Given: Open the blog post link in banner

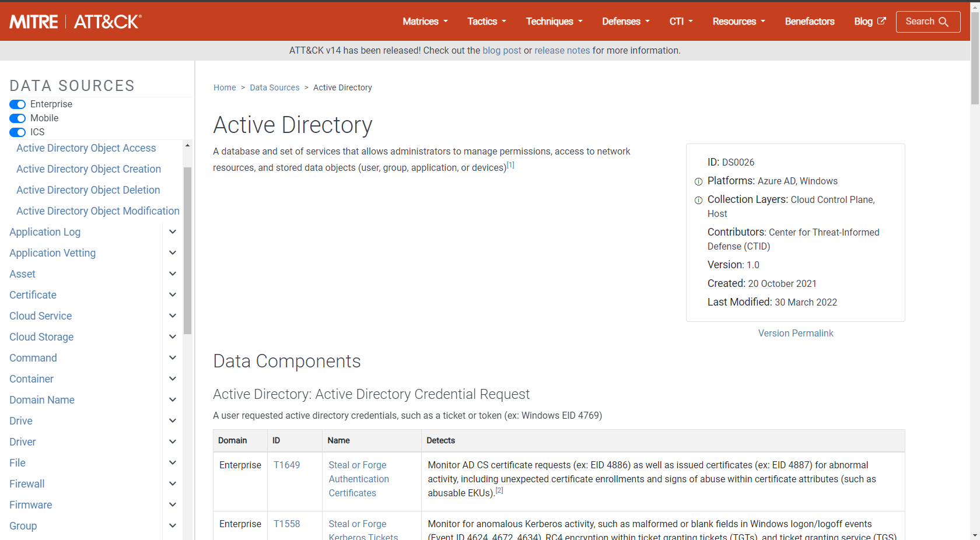Looking at the screenshot, I should click(x=502, y=51).
